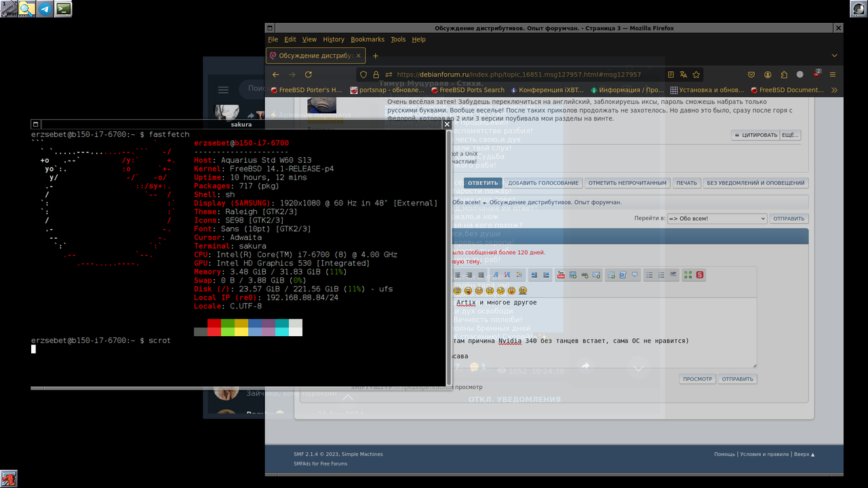The image size is (868, 488).
Task: Insert bulleted list in editor
Action: tap(650, 274)
